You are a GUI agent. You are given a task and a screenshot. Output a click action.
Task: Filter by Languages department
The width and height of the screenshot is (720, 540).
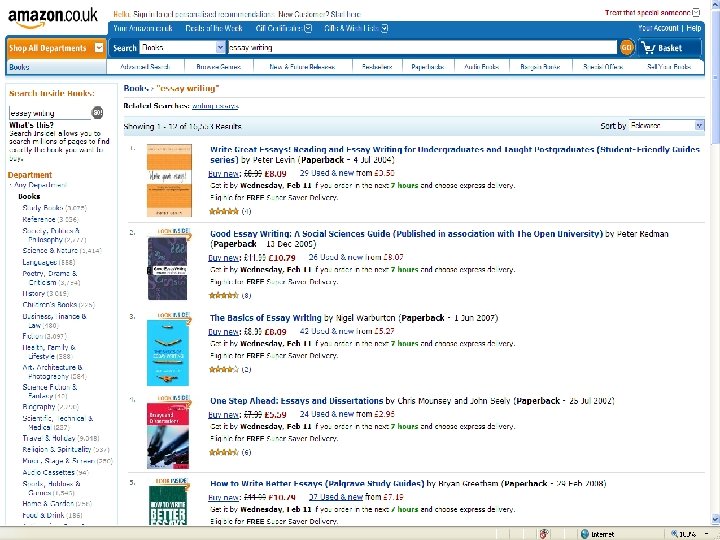(x=39, y=262)
